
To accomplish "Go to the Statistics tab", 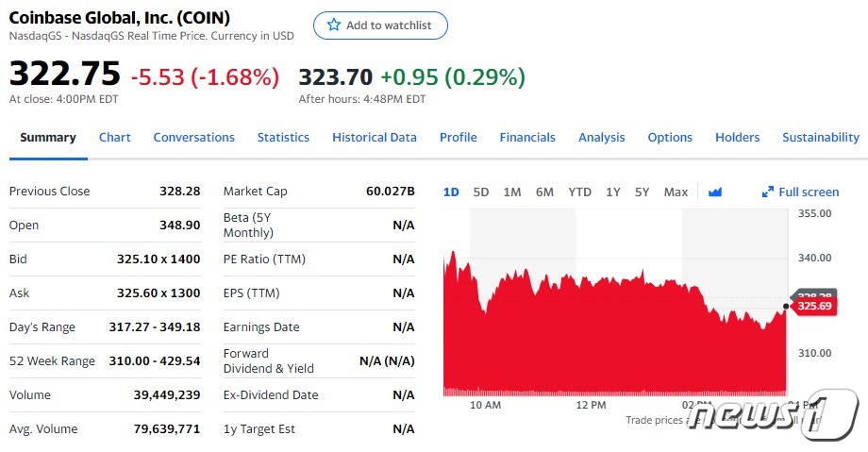I will (283, 137).
